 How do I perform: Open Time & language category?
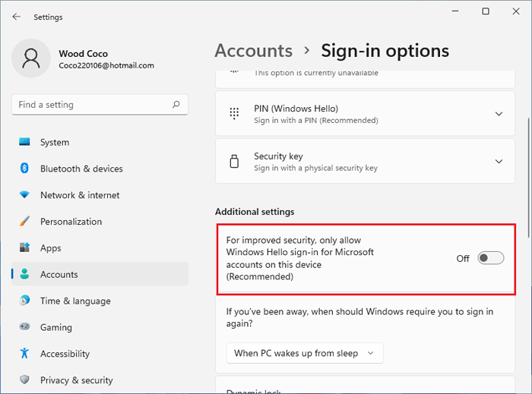coord(100,301)
